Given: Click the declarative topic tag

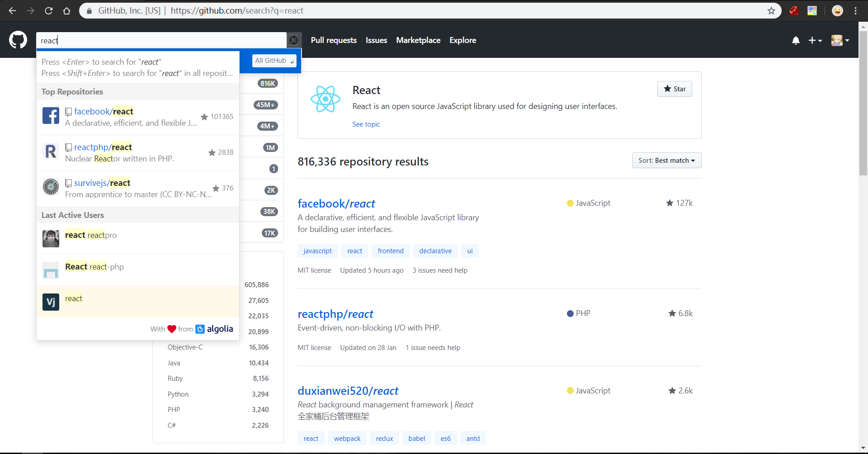Looking at the screenshot, I should coord(435,251).
